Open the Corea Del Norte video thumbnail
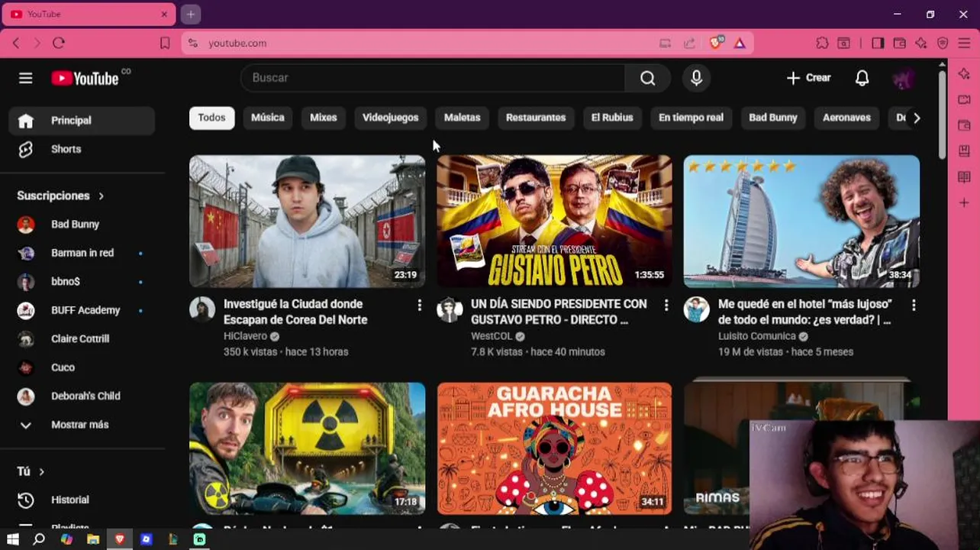Viewport: 980px width, 550px height. point(307,222)
